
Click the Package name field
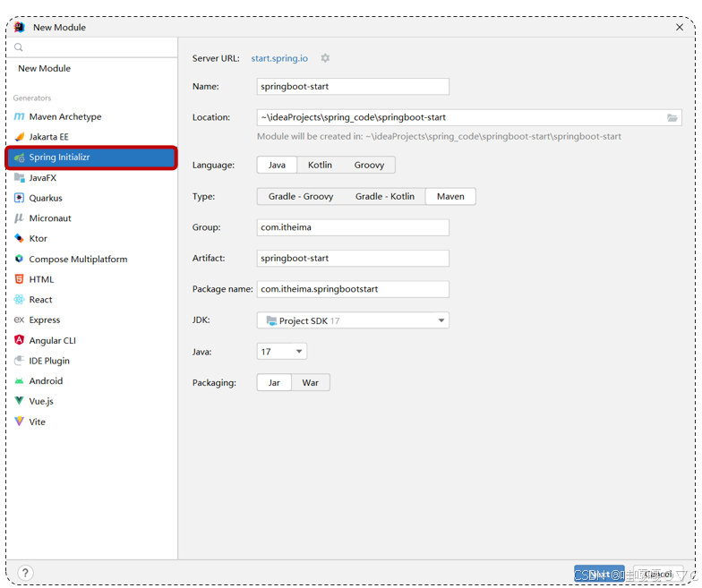point(353,289)
